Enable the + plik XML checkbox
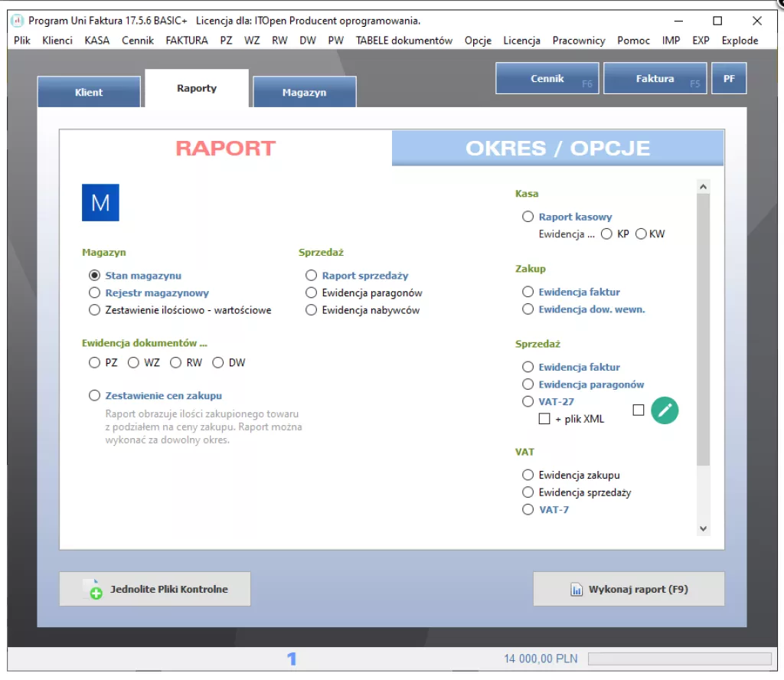This screenshot has width=784, height=680. click(x=544, y=419)
